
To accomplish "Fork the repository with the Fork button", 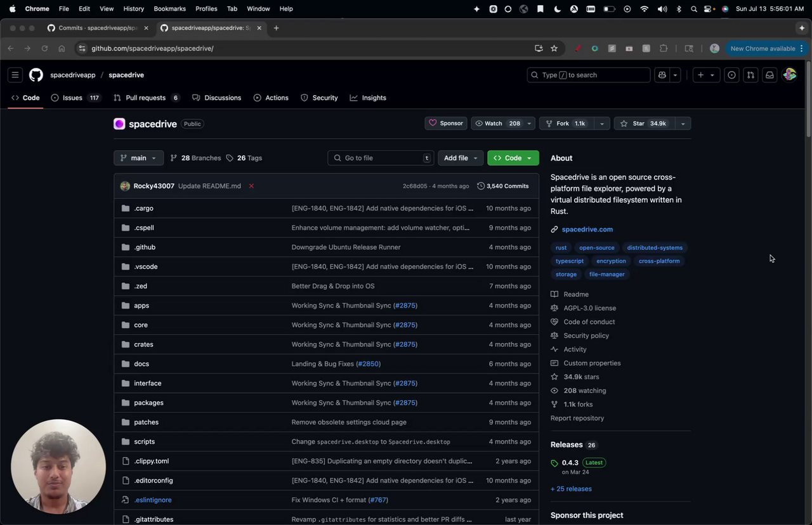I will pos(566,124).
